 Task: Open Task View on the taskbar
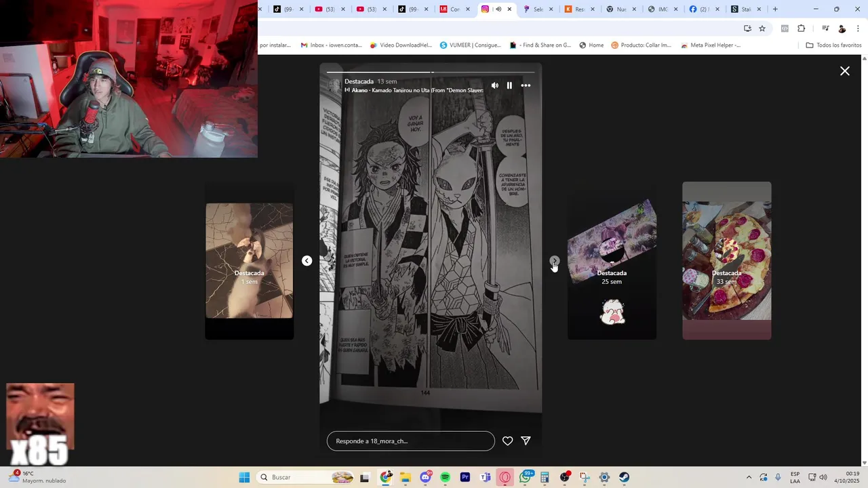click(x=364, y=477)
